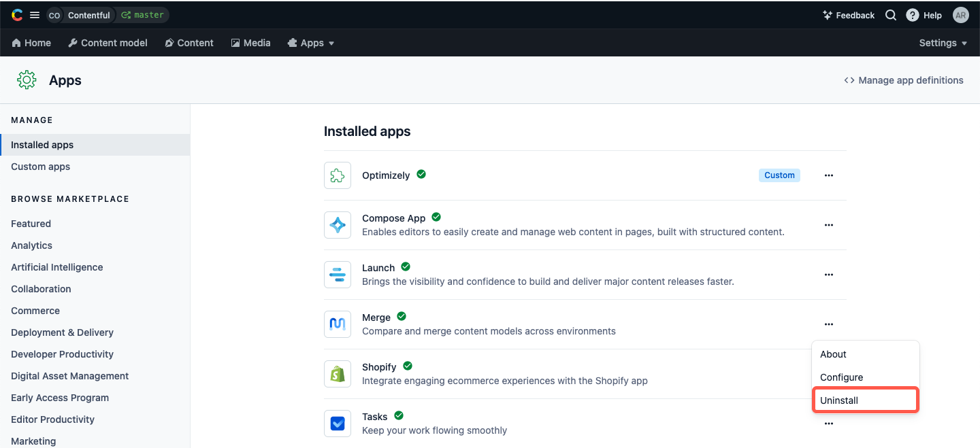980x448 pixels.
Task: Open Content model tab
Action: point(108,43)
